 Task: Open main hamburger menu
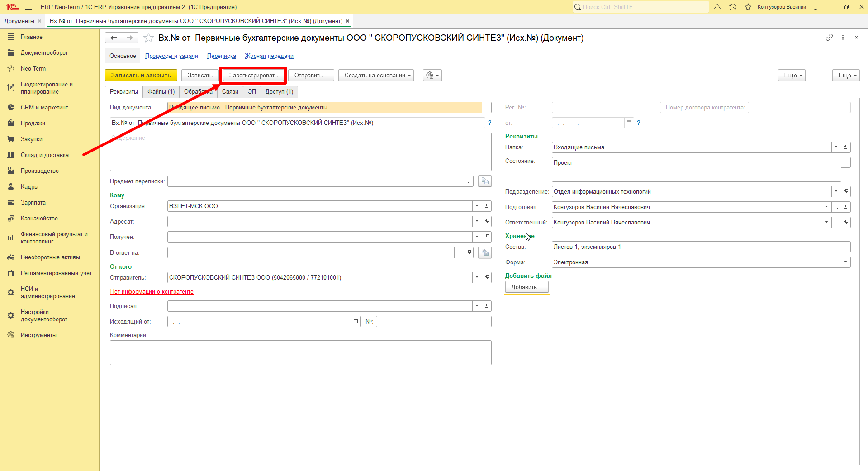[28, 7]
